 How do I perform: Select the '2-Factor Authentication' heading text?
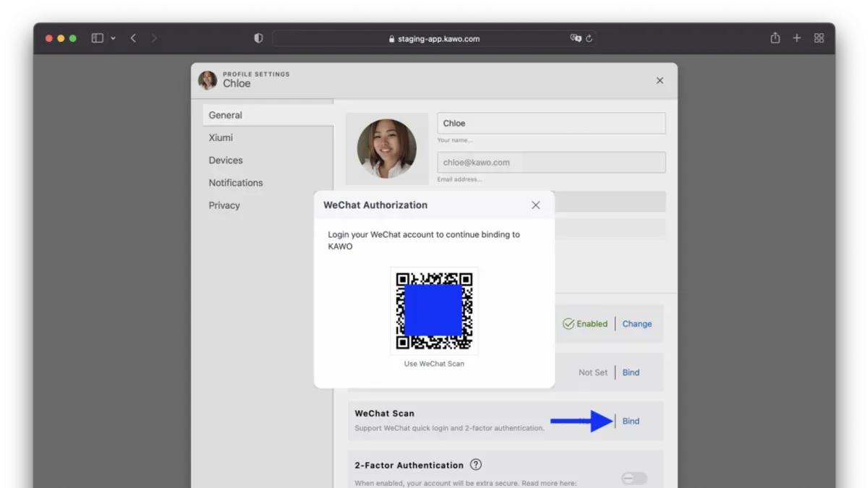[x=409, y=466]
